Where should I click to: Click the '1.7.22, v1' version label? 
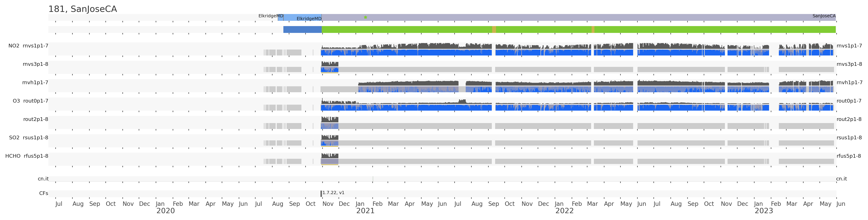point(333,193)
